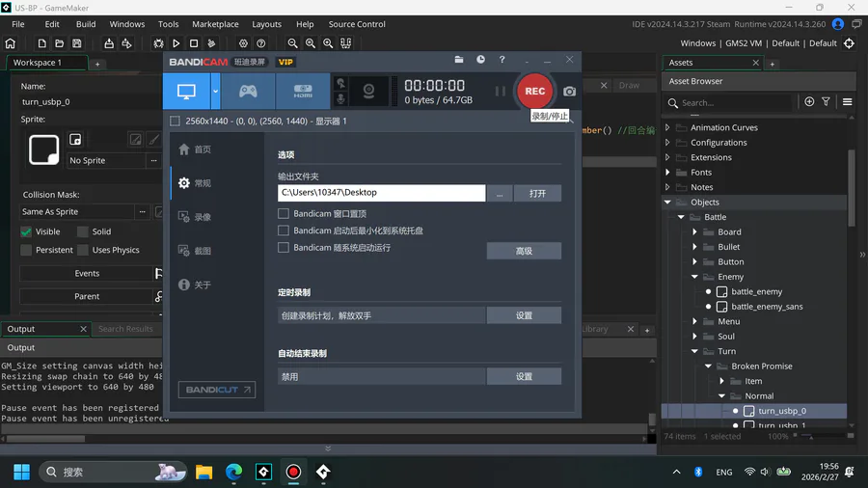Expand the Soul folder
The image size is (868, 488).
point(694,337)
